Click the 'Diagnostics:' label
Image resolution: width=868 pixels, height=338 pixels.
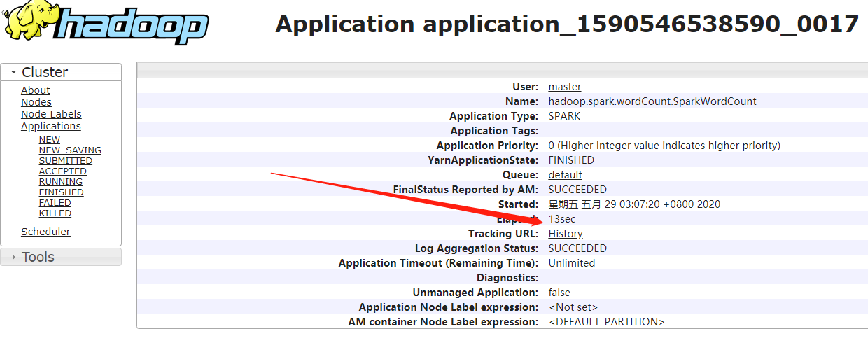click(507, 278)
